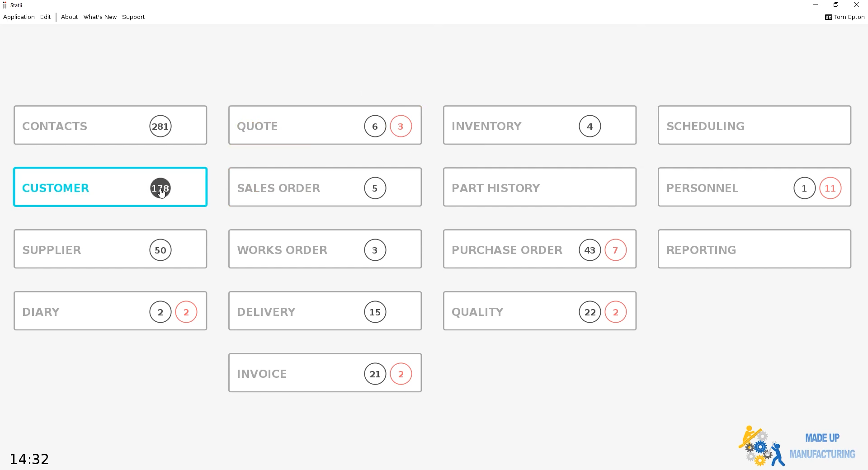This screenshot has height=470, width=868.
Task: Click the Tom Epton user profile
Action: click(x=844, y=17)
